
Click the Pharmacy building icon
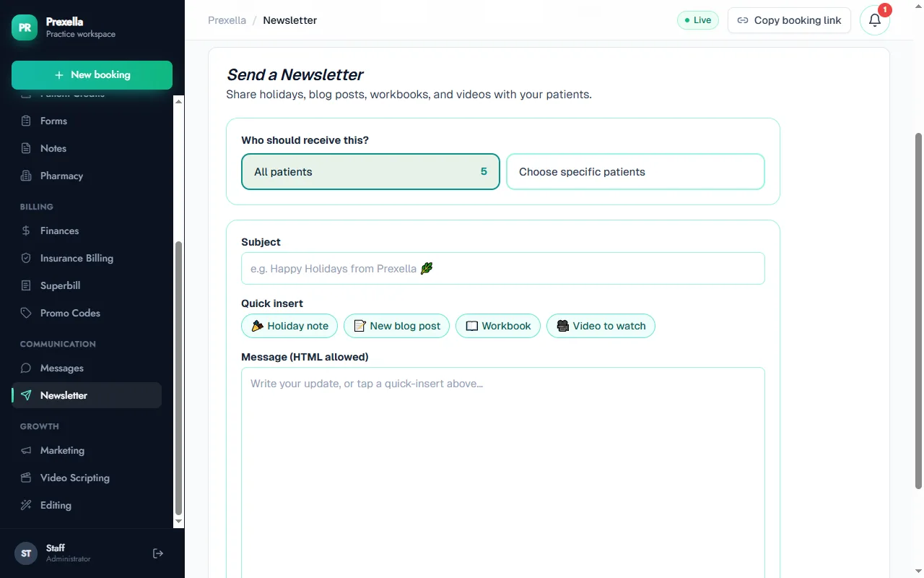(26, 176)
